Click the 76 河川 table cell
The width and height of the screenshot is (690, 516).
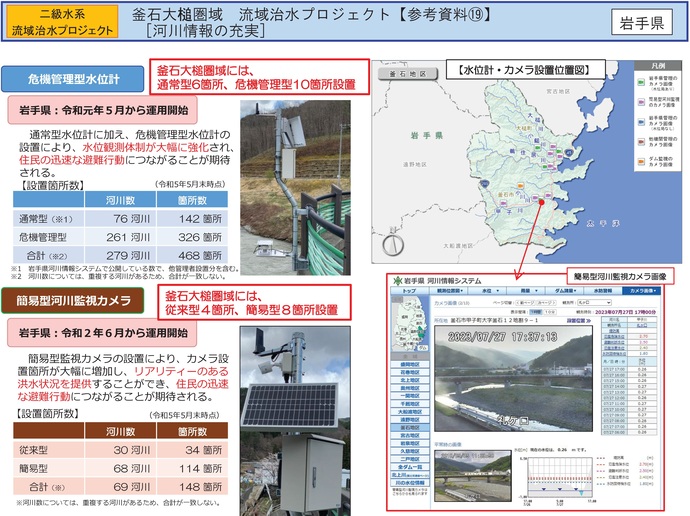tap(120, 219)
